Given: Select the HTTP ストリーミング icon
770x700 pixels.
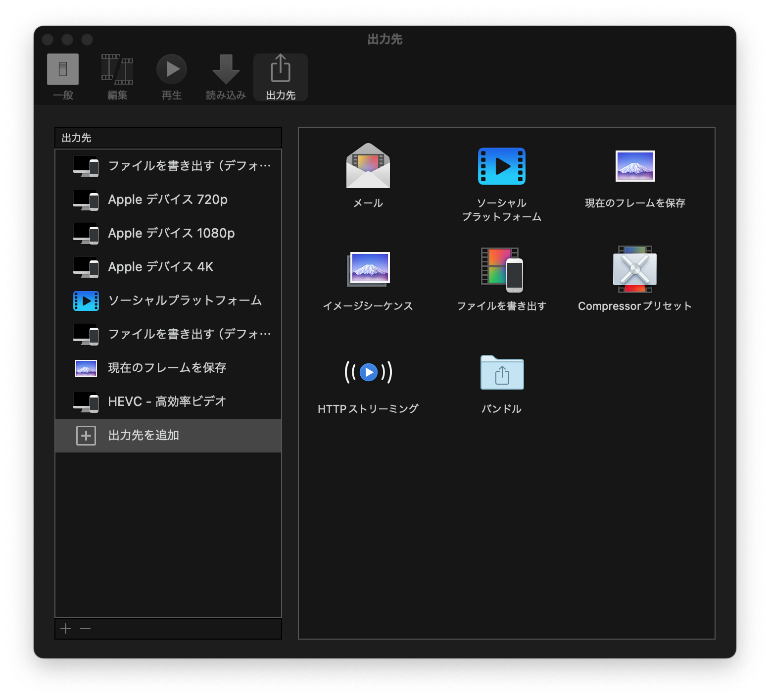Looking at the screenshot, I should [x=368, y=372].
